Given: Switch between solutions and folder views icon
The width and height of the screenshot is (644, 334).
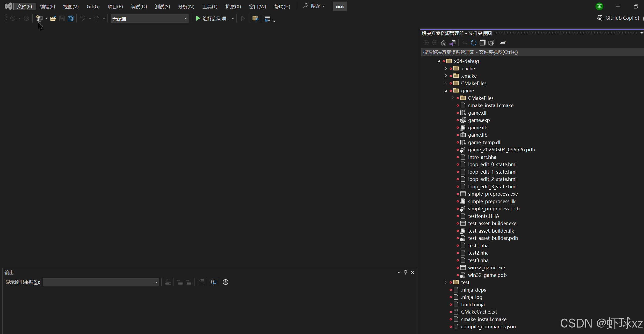Looking at the screenshot, I should (453, 43).
